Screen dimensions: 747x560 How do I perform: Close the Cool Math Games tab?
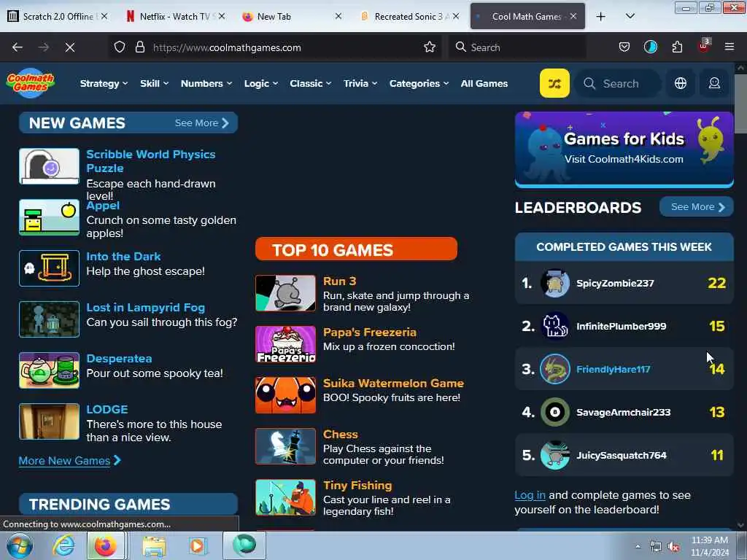point(573,16)
